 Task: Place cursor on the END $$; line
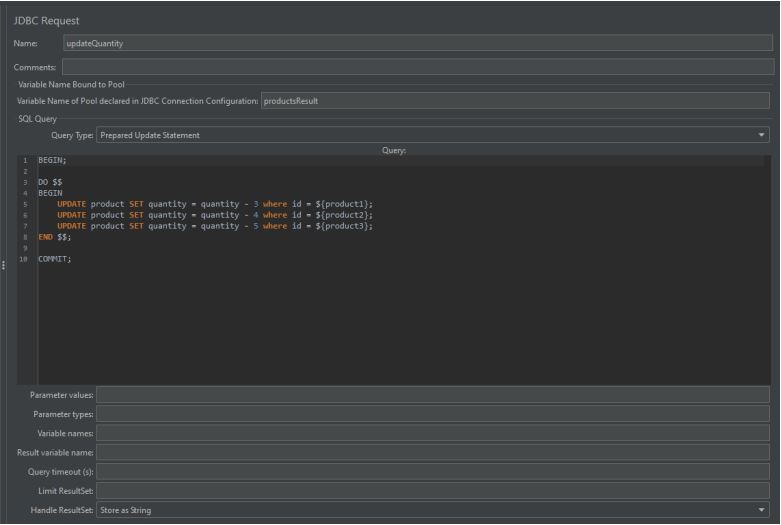[54, 237]
